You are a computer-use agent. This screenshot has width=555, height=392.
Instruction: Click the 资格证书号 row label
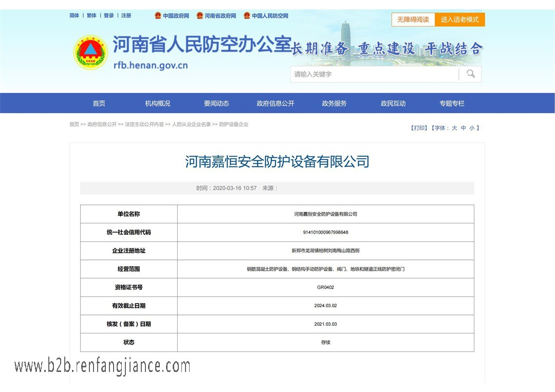coord(129,287)
